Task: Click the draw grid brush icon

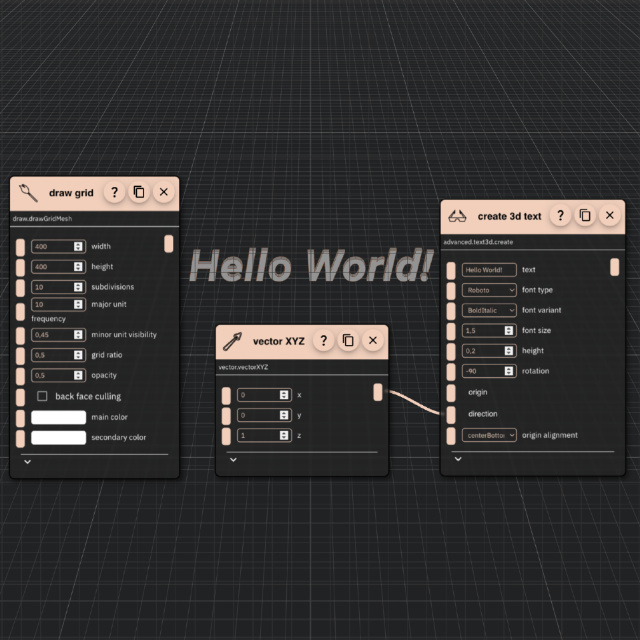Action: (x=28, y=193)
